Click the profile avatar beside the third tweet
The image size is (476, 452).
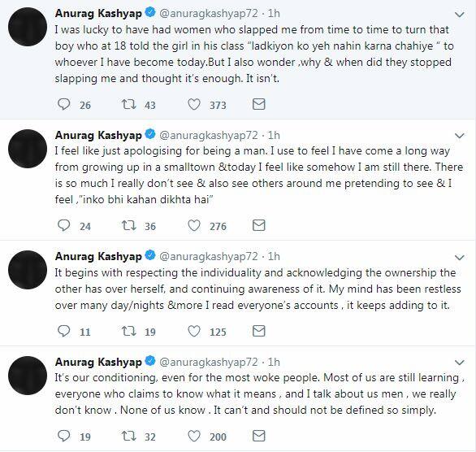point(28,270)
